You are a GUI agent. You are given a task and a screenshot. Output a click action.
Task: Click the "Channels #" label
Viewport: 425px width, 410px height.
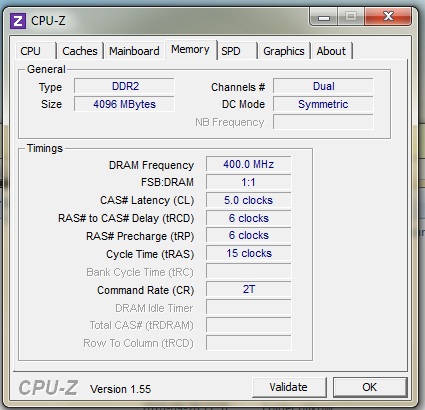point(238,87)
